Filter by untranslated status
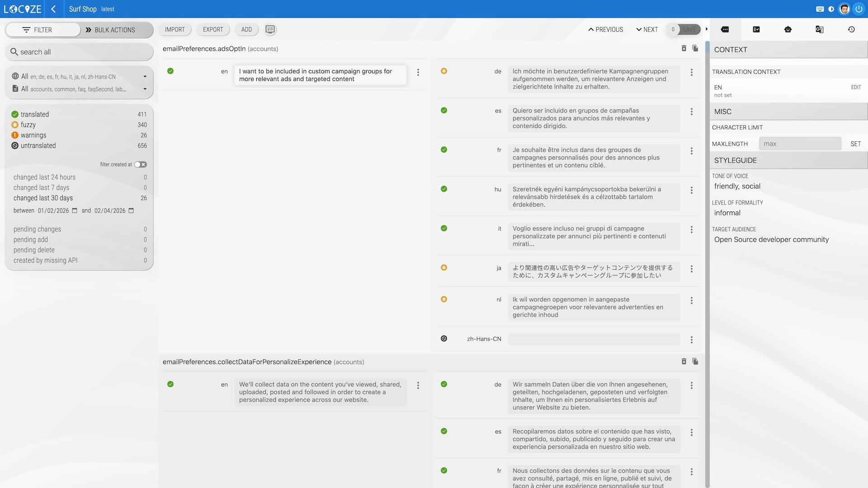This screenshot has width=868, height=488. (38, 145)
